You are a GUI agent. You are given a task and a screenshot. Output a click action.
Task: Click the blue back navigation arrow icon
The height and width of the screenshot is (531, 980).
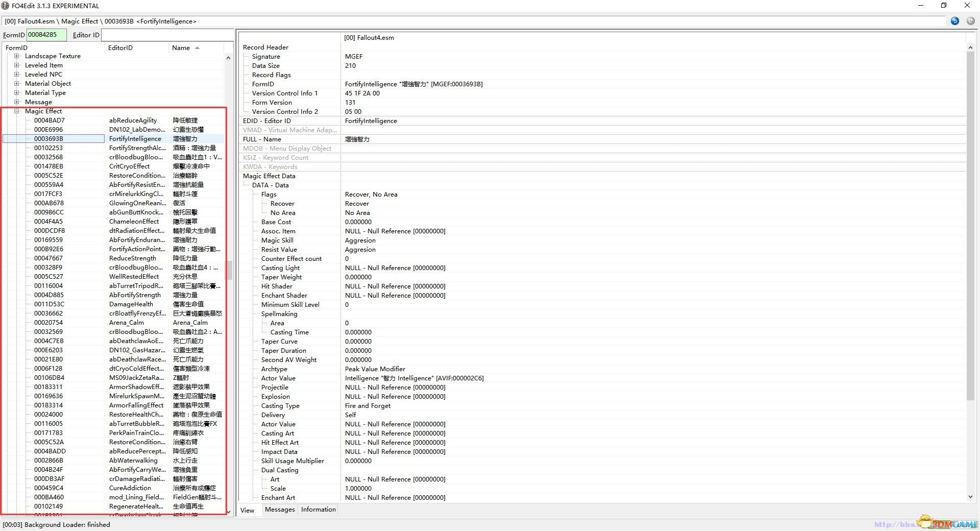point(955,21)
